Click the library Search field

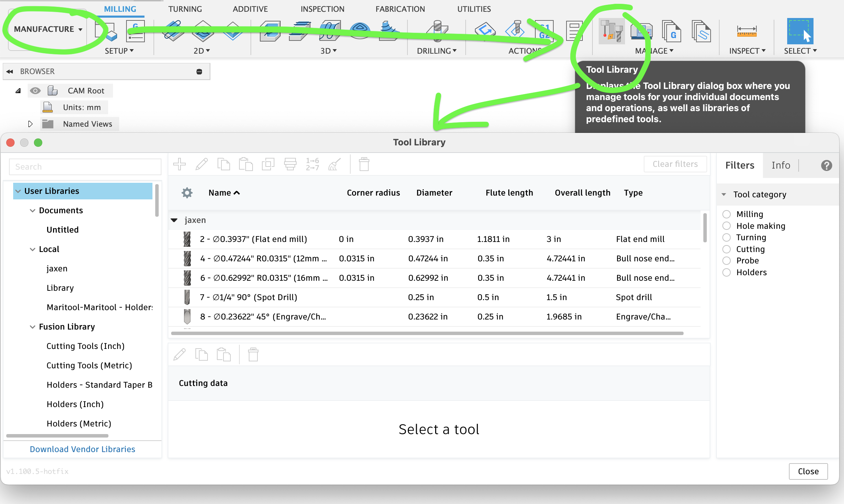85,167
